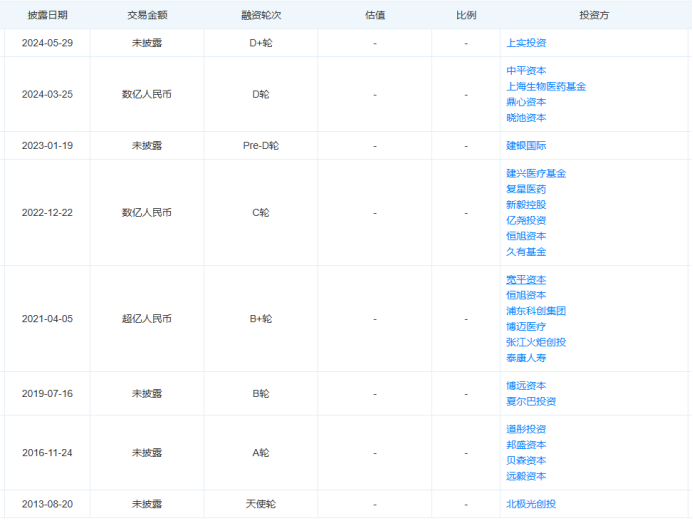
Task: Open the 复星医药 investor page
Action: [526, 189]
